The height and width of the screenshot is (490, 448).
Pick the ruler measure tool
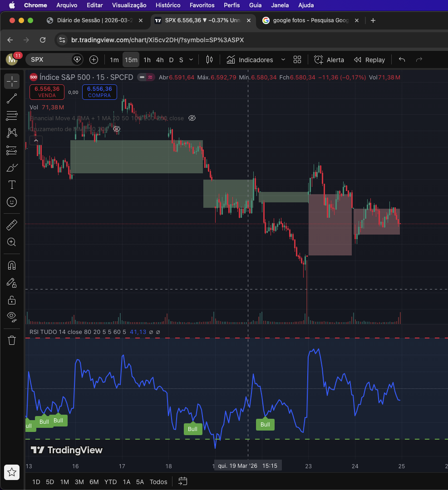tap(12, 225)
